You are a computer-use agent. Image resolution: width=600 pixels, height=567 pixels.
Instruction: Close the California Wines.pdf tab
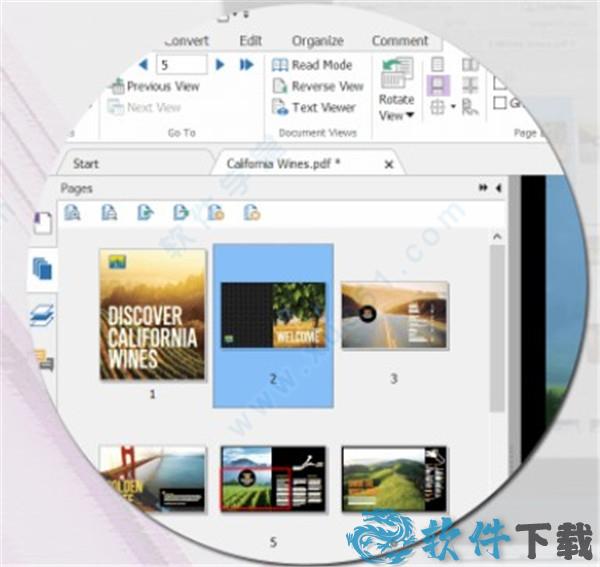(x=389, y=164)
